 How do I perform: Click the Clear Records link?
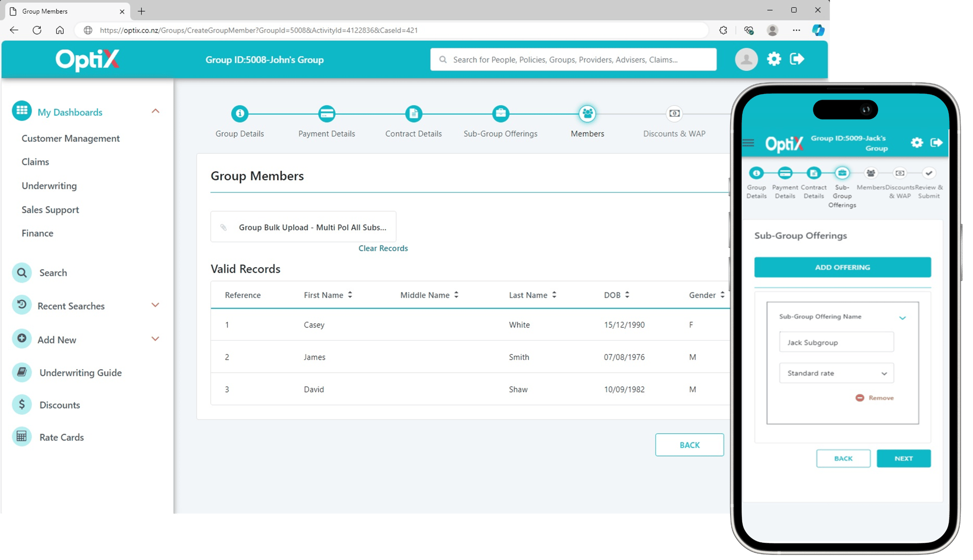[x=383, y=248]
